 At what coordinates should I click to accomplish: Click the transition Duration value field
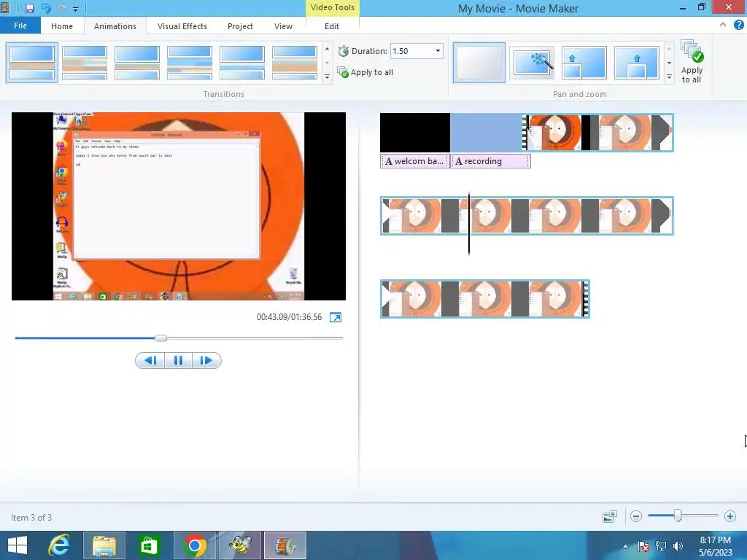[x=411, y=51]
